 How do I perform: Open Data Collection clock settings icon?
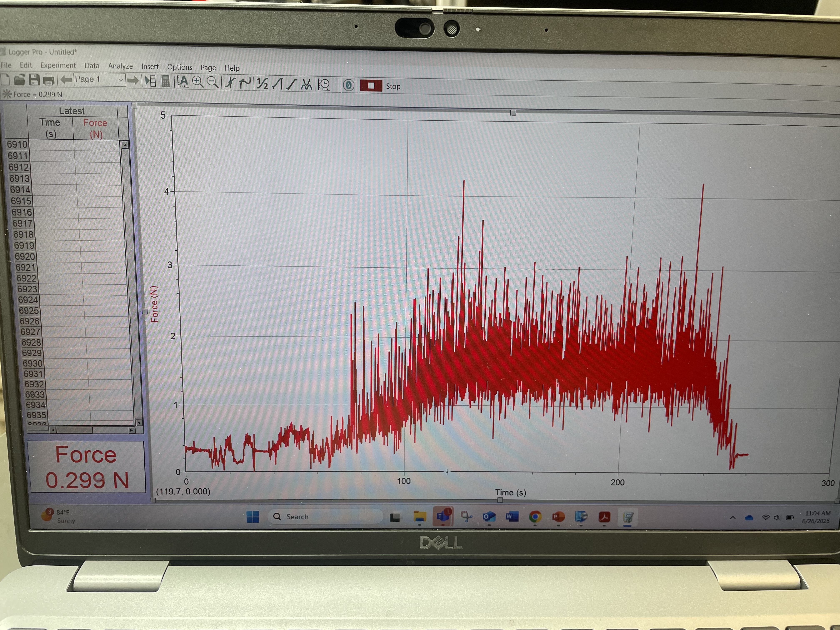(x=324, y=85)
